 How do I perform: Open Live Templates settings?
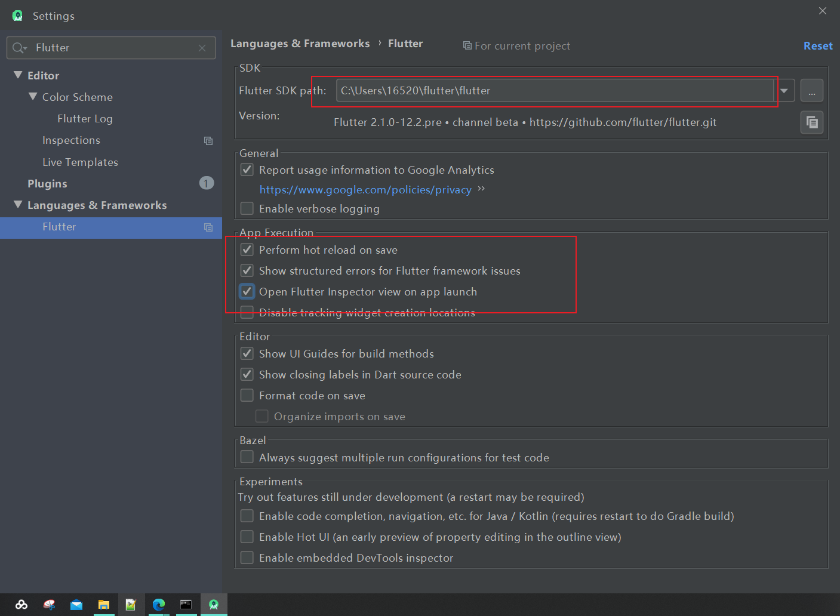80,162
